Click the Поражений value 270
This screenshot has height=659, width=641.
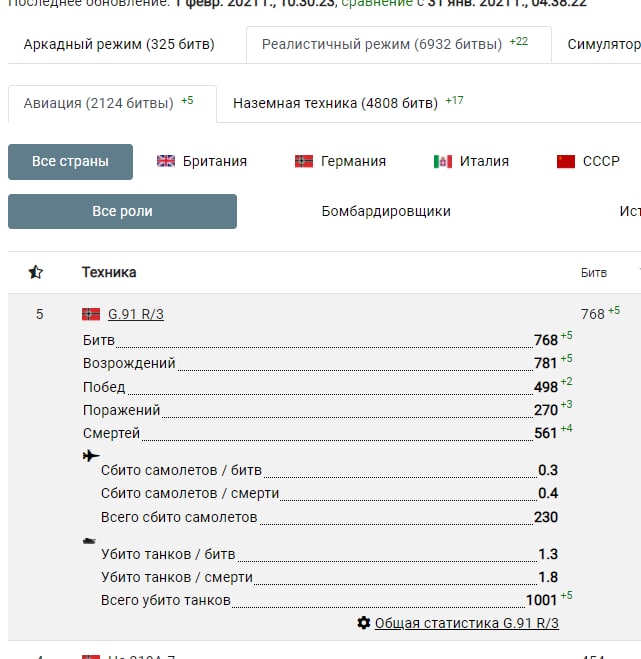[546, 410]
